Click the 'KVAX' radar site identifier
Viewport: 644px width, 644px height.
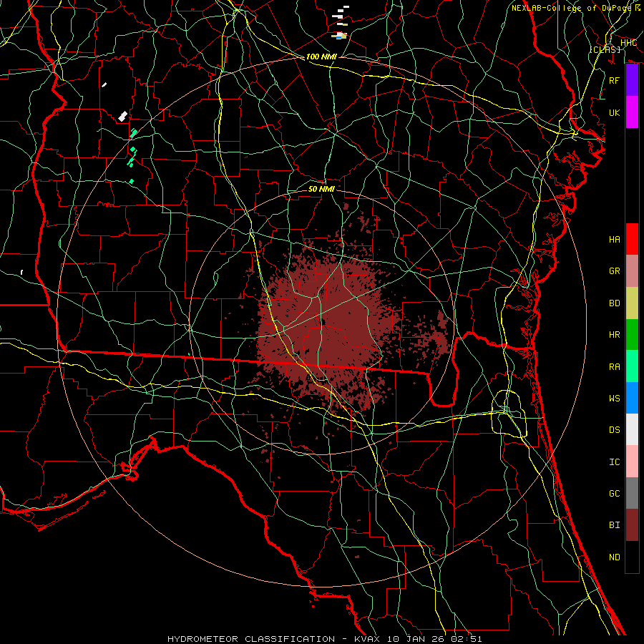367,639
